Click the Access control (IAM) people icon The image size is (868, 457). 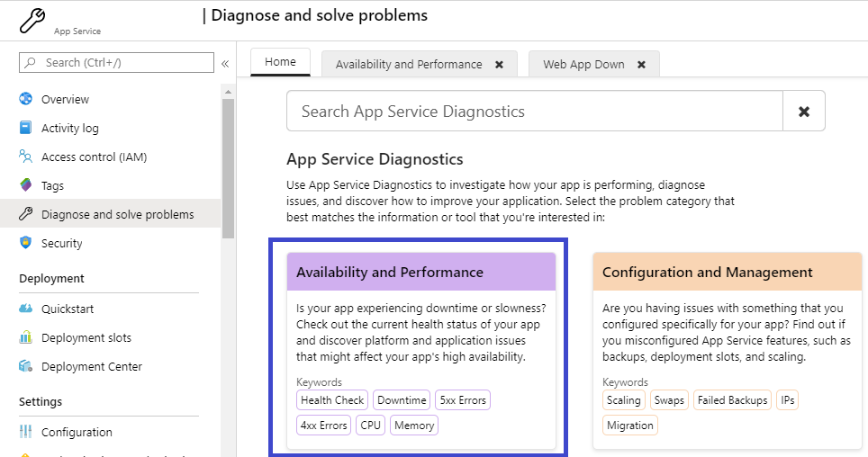(26, 157)
